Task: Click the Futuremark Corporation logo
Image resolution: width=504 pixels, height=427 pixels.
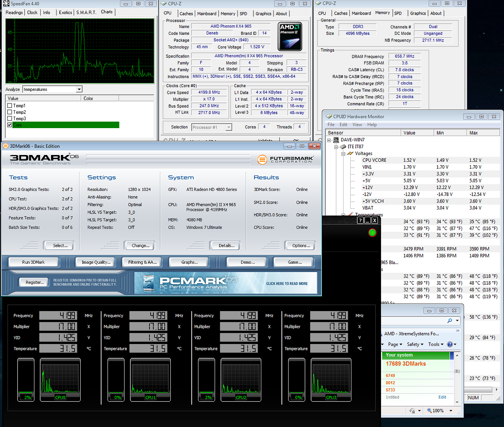Action: coord(285,159)
